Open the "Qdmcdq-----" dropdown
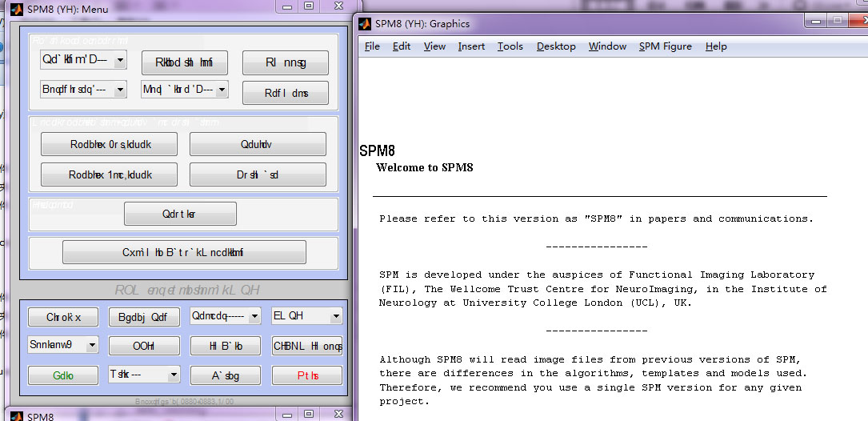This screenshot has height=421, width=868. (226, 316)
